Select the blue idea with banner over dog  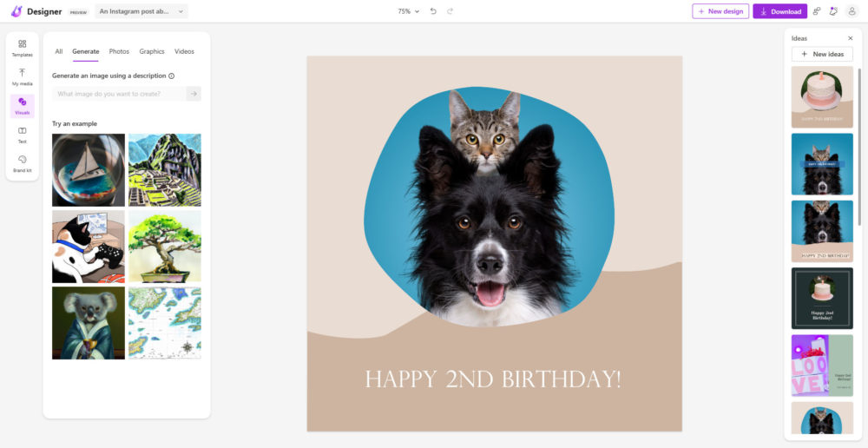pyautogui.click(x=822, y=164)
